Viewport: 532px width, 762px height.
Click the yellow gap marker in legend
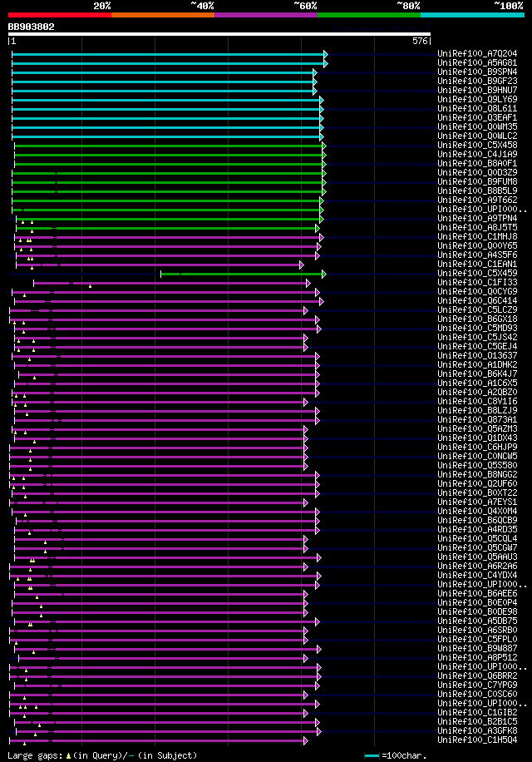click(68, 755)
